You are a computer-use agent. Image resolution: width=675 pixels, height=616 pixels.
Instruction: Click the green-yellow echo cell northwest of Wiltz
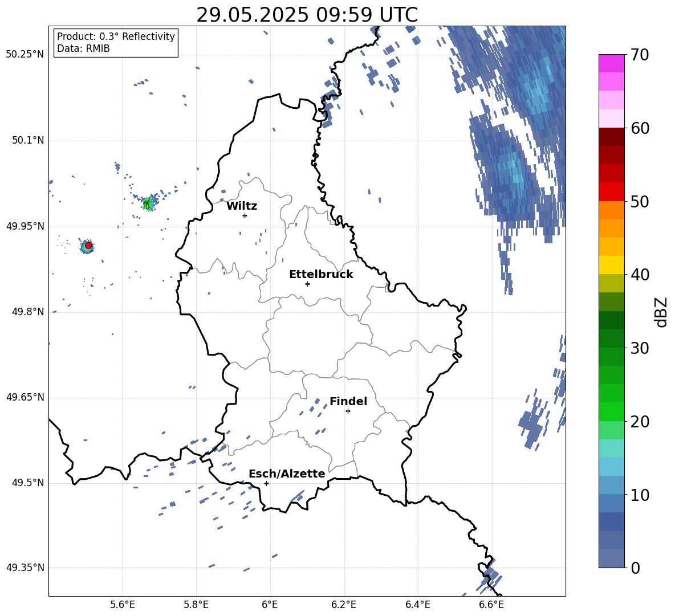148,204
